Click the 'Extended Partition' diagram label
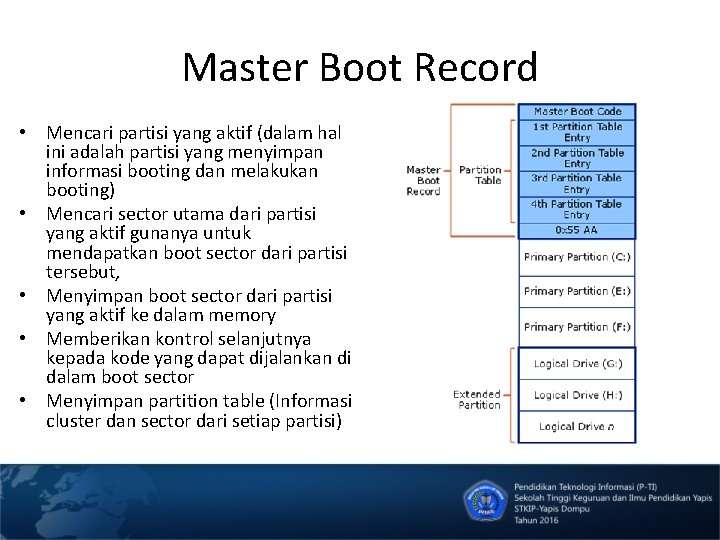 [x=477, y=399]
